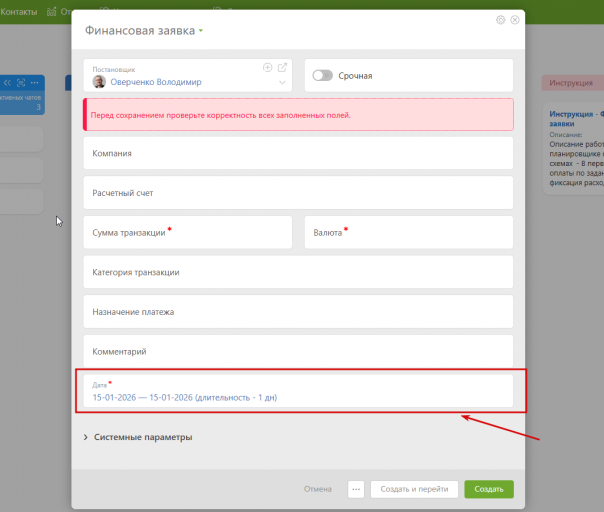Open chat panel three-dots menu
This screenshot has width=604, height=512.
[35, 82]
